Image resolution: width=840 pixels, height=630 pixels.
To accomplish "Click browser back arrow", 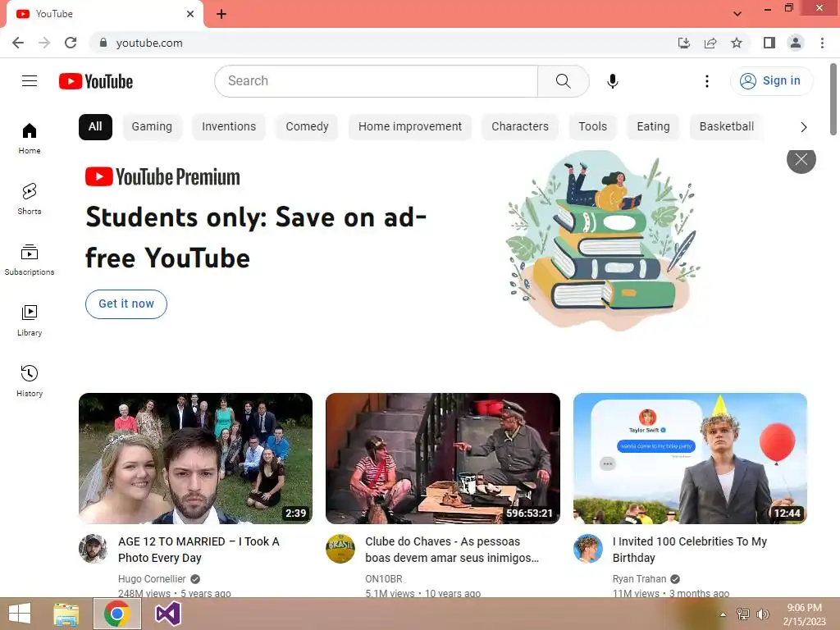I will pos(18,43).
